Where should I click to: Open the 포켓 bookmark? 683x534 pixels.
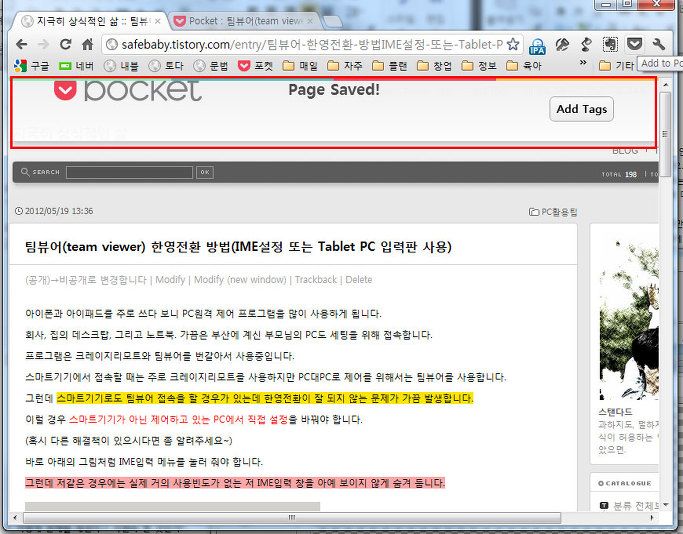coord(255,66)
